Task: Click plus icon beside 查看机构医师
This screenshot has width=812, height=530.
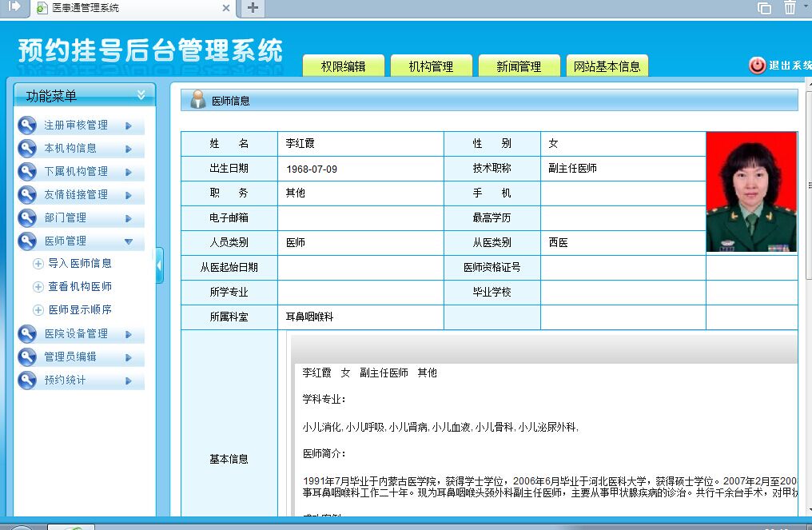Action: [x=38, y=287]
